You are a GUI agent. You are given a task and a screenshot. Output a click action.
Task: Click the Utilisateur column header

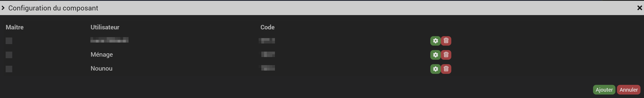tap(105, 27)
